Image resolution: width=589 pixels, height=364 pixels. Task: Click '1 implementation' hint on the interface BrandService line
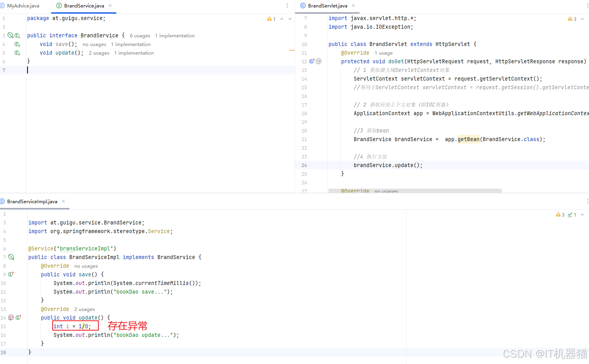(175, 36)
